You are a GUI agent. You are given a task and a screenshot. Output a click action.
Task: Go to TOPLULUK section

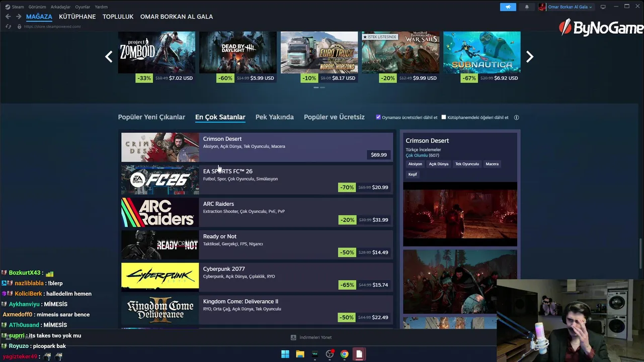tap(118, 17)
